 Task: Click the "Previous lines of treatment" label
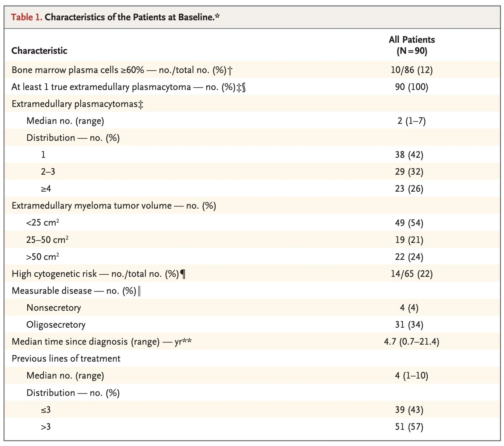[x=66, y=359]
